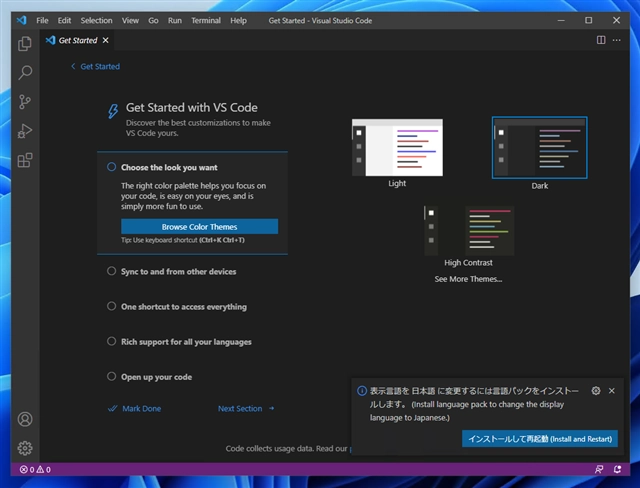This screenshot has height=488, width=640.
Task: Click the feedback icon in status bar
Action: coord(599,470)
